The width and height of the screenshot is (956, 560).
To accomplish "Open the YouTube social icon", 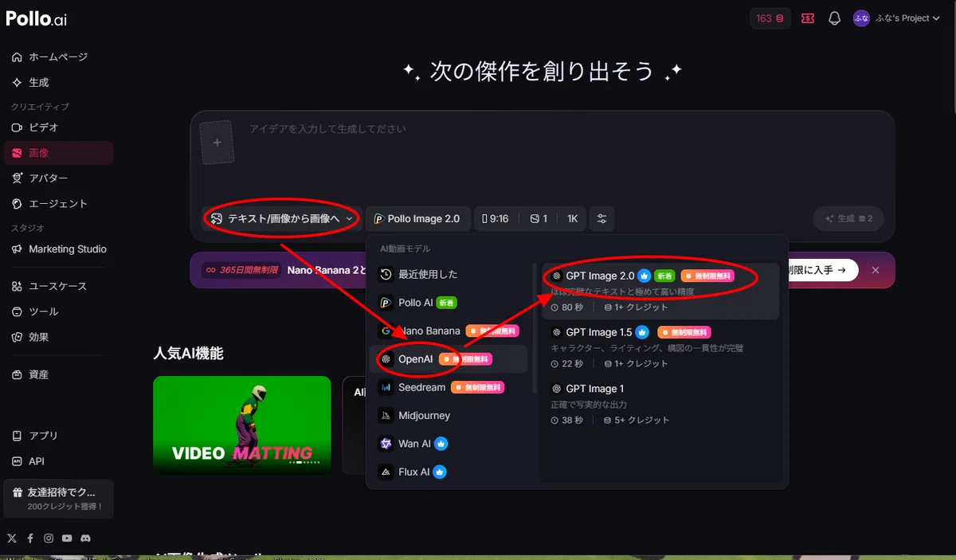I will 67,538.
